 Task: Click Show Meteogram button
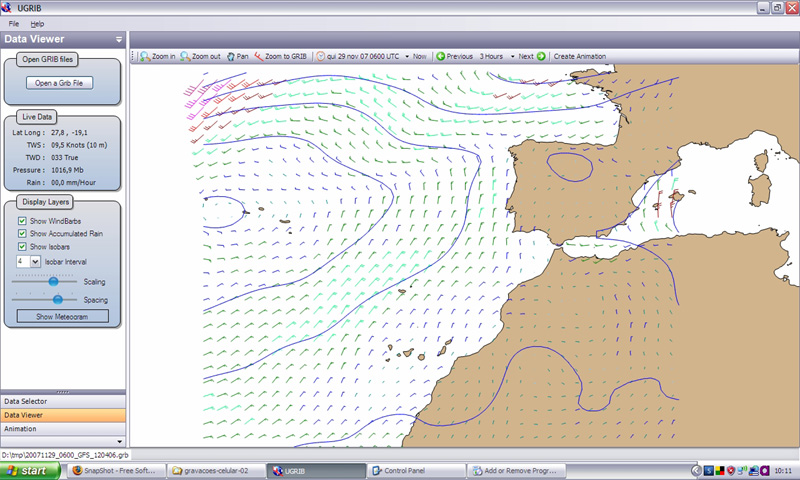tap(62, 316)
